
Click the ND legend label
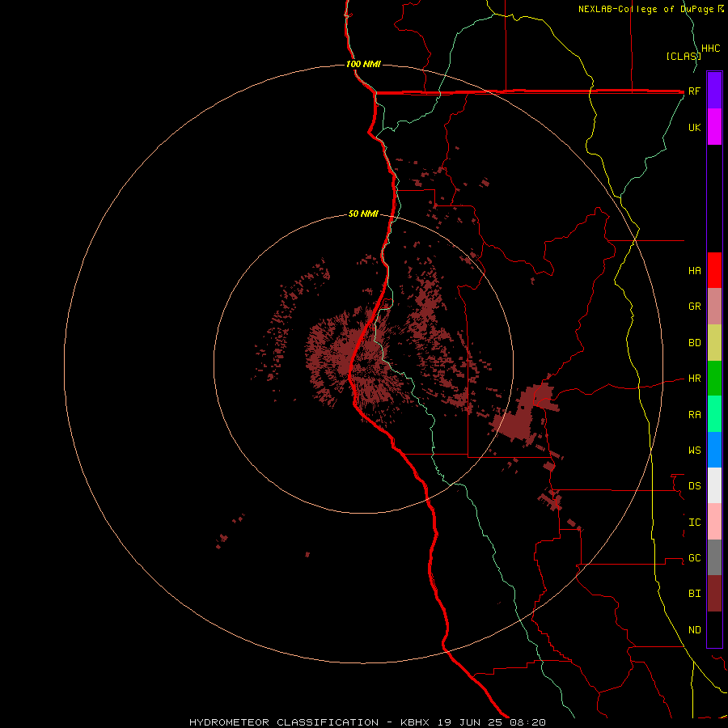pos(694,629)
